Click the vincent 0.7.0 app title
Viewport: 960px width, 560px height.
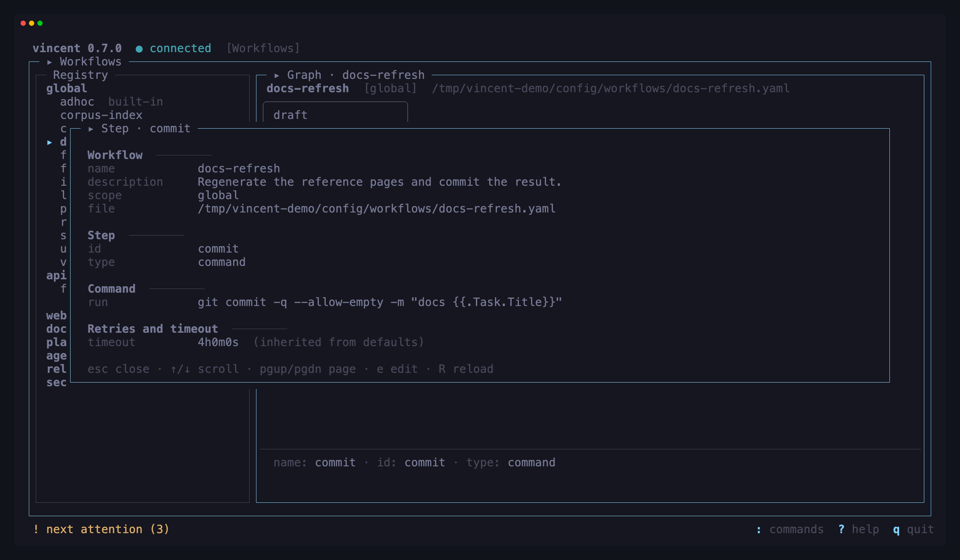[x=77, y=48]
